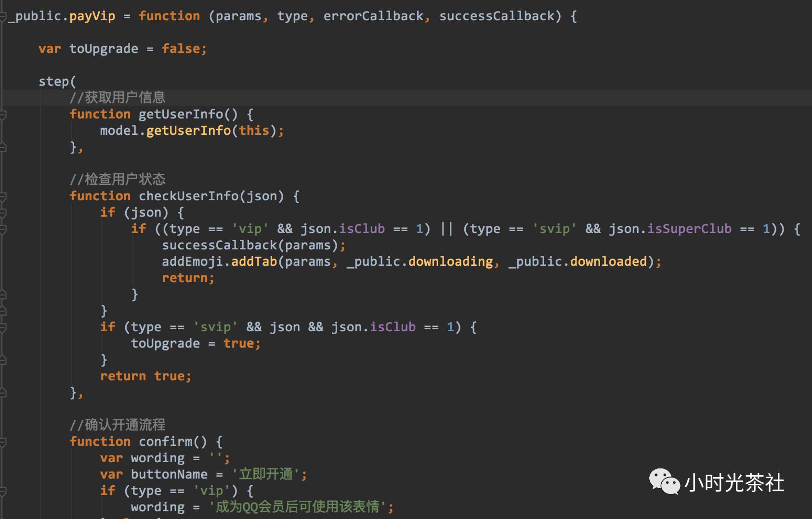This screenshot has width=812, height=519.
Task: Click the 'false;' value
Action: [x=184, y=49]
